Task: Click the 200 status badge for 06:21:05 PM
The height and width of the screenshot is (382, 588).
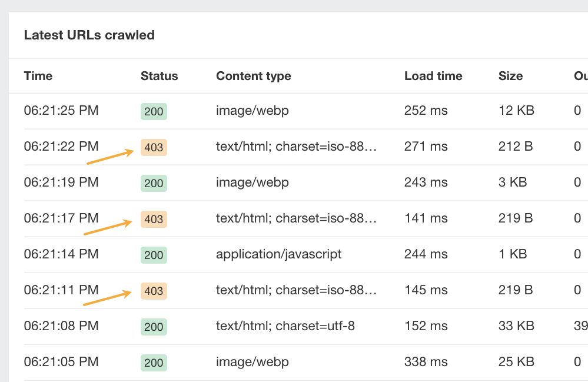Action: click(x=153, y=363)
